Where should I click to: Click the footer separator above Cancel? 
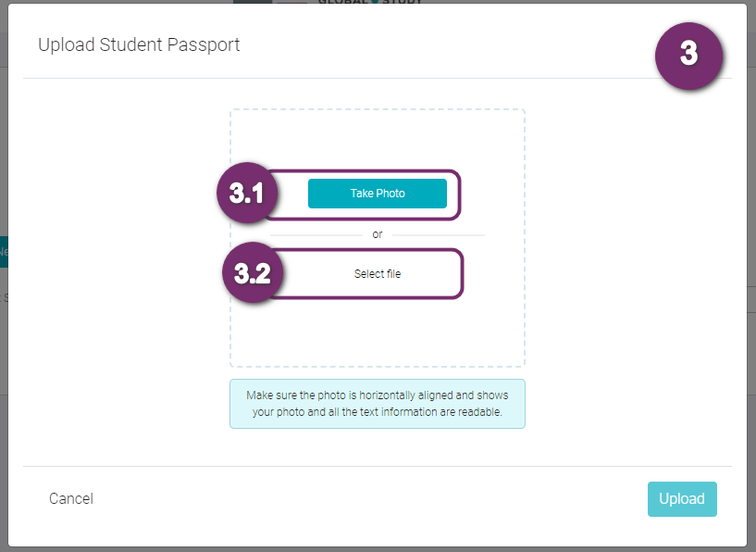(x=377, y=466)
